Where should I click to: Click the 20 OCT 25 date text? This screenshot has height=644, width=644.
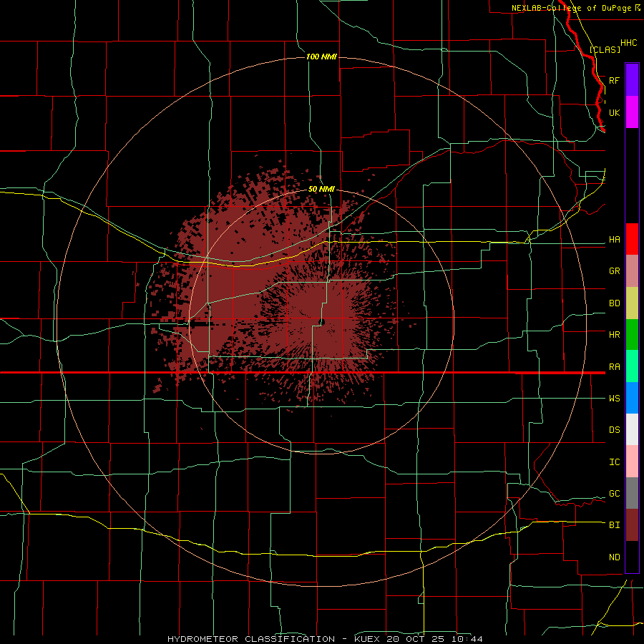(x=416, y=639)
